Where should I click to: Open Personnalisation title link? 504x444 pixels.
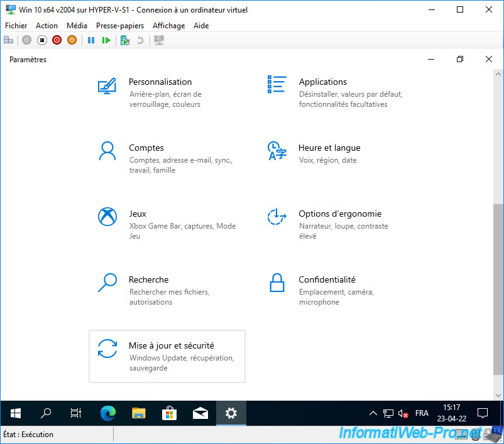[160, 82]
